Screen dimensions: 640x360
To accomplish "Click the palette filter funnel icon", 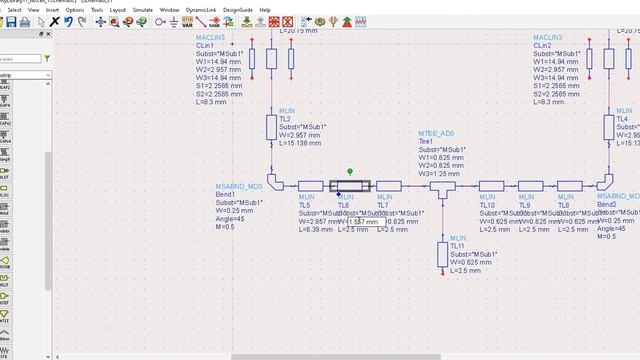I will coord(47,59).
